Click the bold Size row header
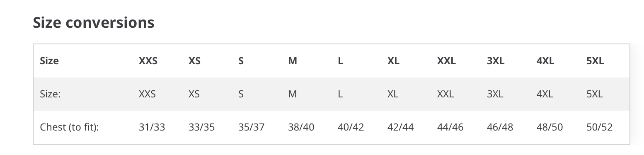 49,61
